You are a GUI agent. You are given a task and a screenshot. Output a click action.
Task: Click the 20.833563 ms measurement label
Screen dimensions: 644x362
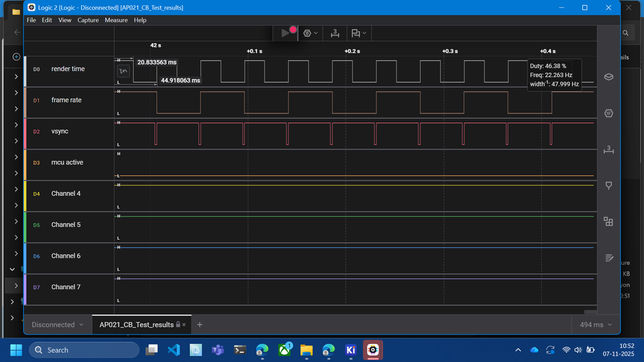[157, 62]
